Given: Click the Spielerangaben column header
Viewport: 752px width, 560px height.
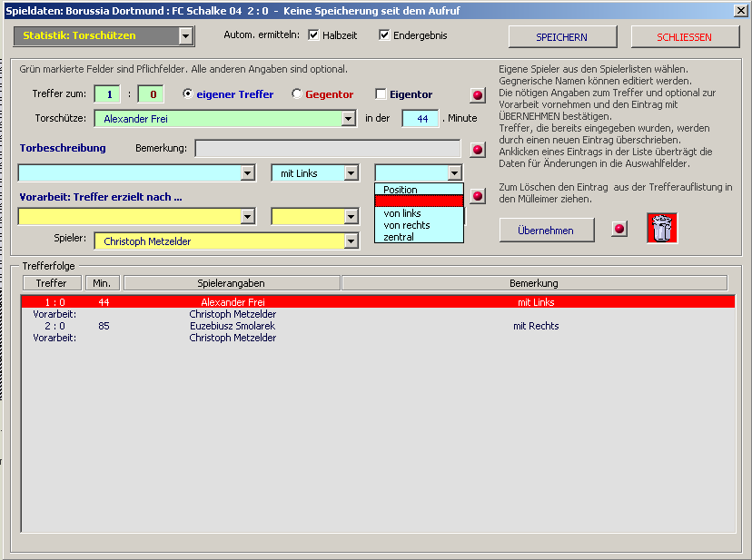Looking at the screenshot, I should [x=232, y=283].
